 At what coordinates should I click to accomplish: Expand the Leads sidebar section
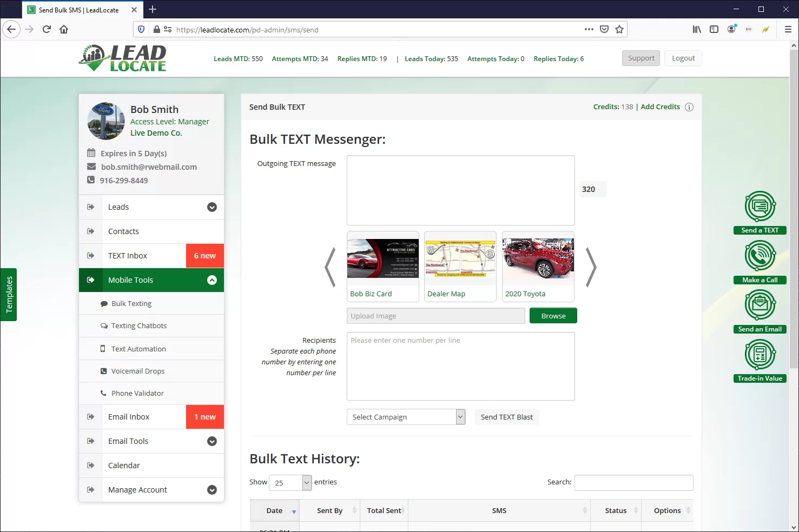click(212, 207)
